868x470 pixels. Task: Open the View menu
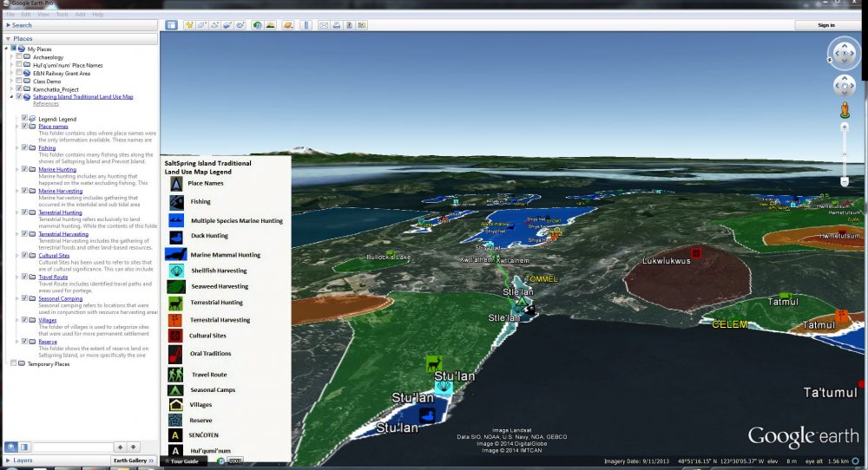click(x=42, y=15)
